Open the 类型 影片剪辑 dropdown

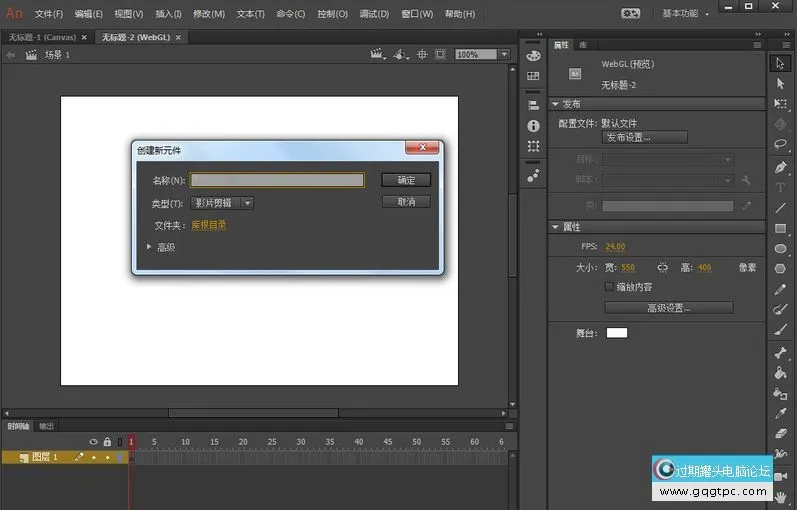pos(222,203)
